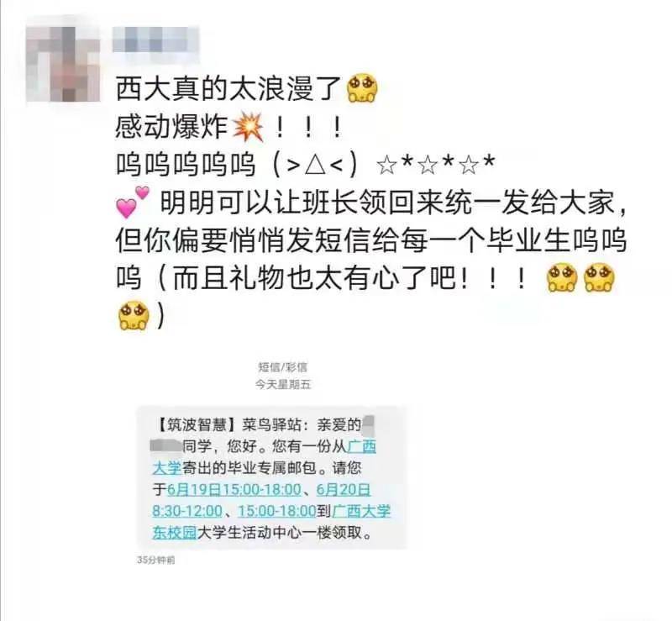
Task: Open the 东校园 location link
Action: [x=175, y=533]
